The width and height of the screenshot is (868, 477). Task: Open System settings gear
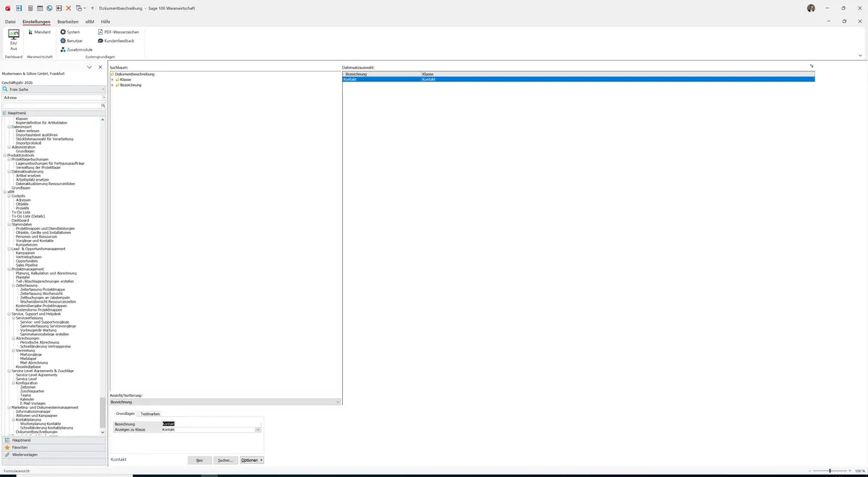70,32
